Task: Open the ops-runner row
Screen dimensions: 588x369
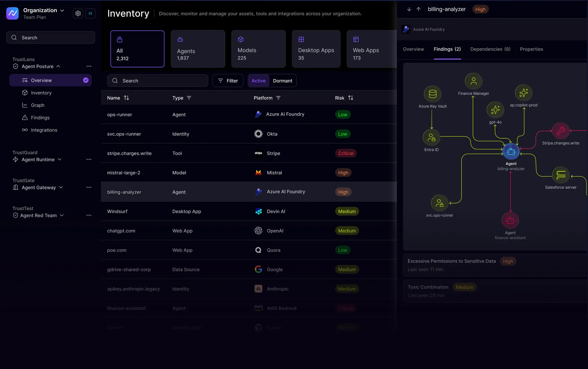Action: coord(249,114)
